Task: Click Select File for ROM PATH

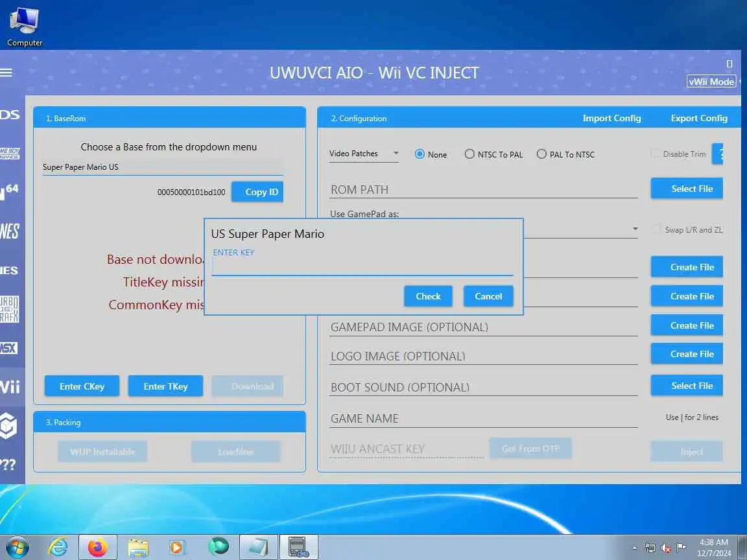Action: coord(687,189)
